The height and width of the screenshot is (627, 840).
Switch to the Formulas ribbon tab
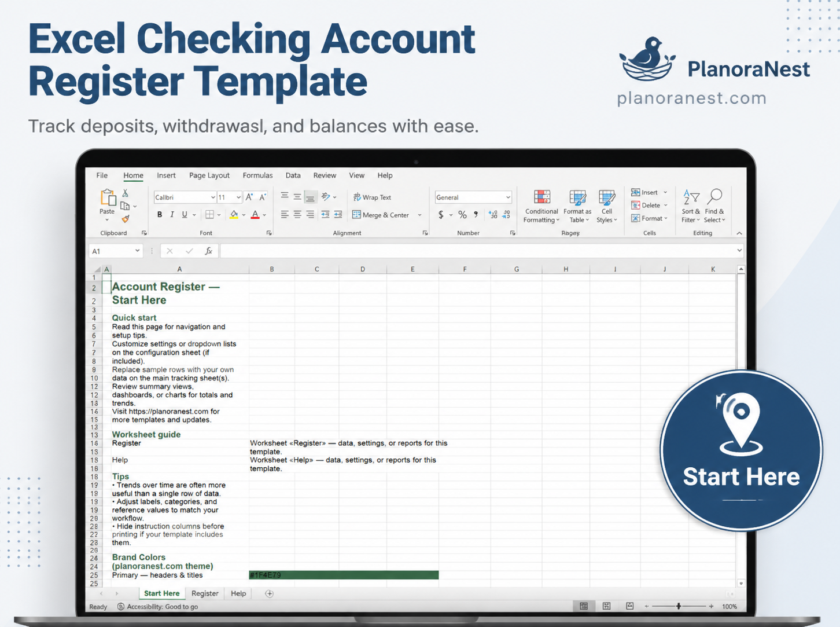(257, 175)
